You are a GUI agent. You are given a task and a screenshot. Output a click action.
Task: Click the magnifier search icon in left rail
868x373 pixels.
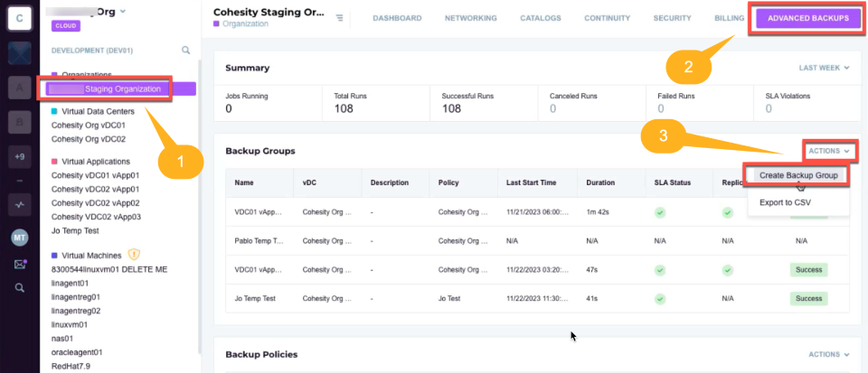pyautogui.click(x=20, y=287)
